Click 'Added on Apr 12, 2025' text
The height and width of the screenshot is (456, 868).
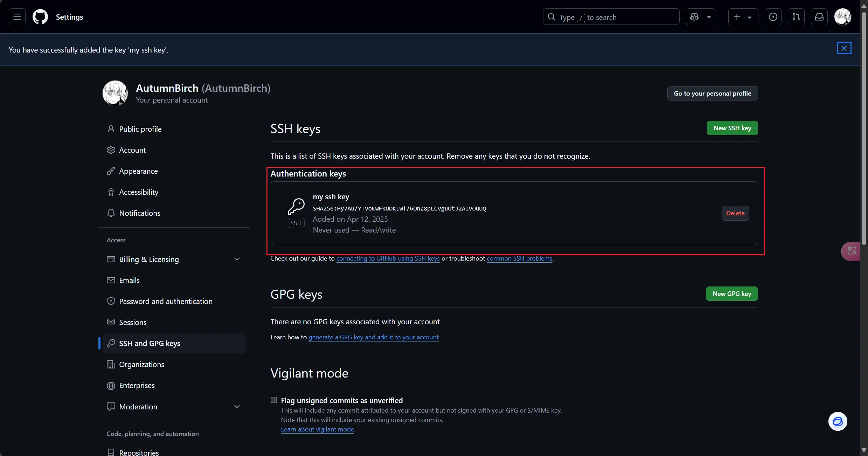[x=350, y=219]
